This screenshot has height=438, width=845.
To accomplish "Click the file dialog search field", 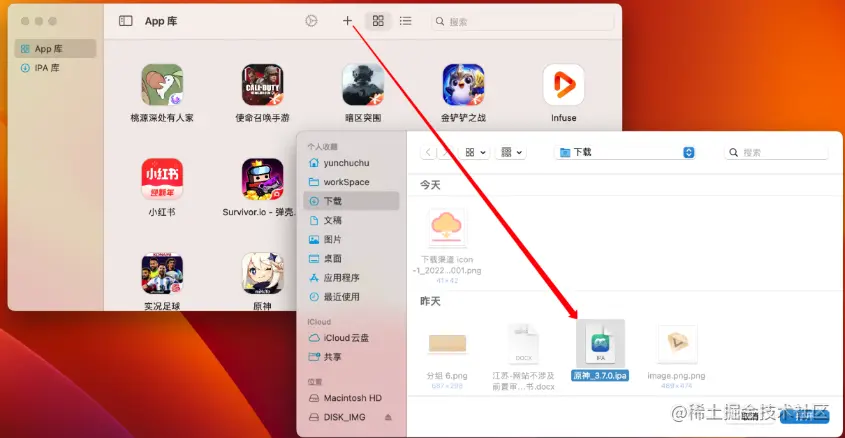I will [x=776, y=152].
